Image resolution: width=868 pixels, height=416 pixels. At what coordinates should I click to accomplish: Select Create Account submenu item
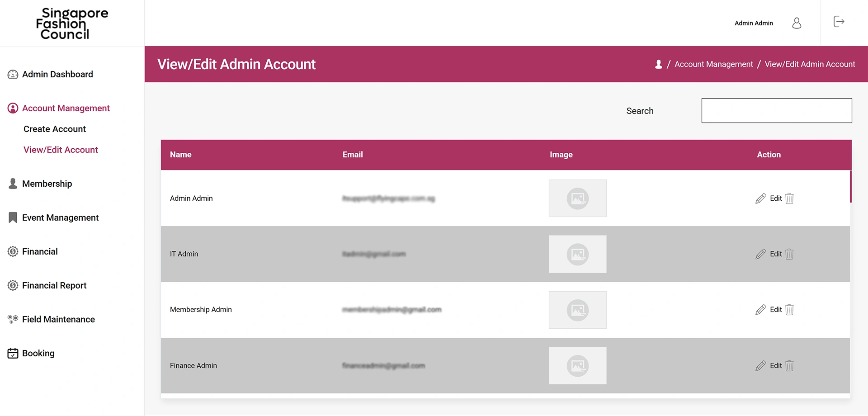pos(55,129)
